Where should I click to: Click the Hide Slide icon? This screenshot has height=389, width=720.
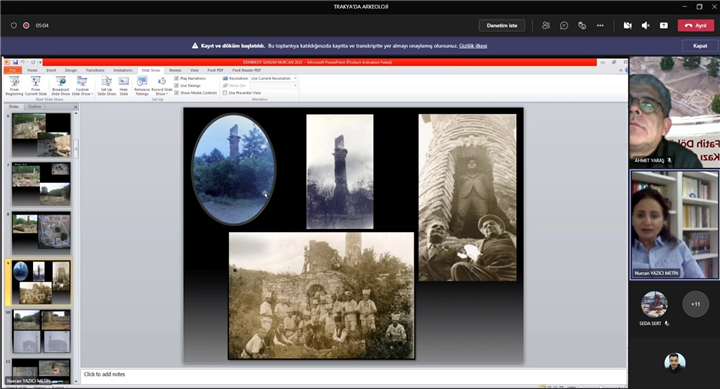click(124, 86)
